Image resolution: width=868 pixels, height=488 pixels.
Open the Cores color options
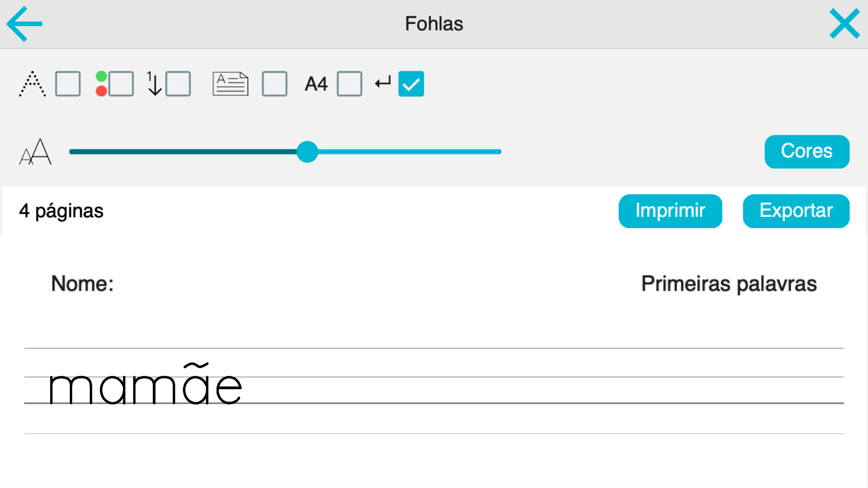[x=807, y=151]
